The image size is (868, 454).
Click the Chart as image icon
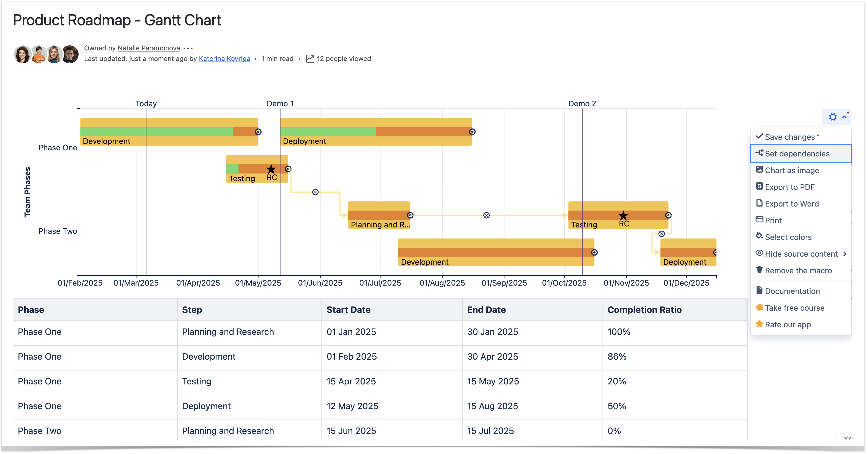pos(759,170)
